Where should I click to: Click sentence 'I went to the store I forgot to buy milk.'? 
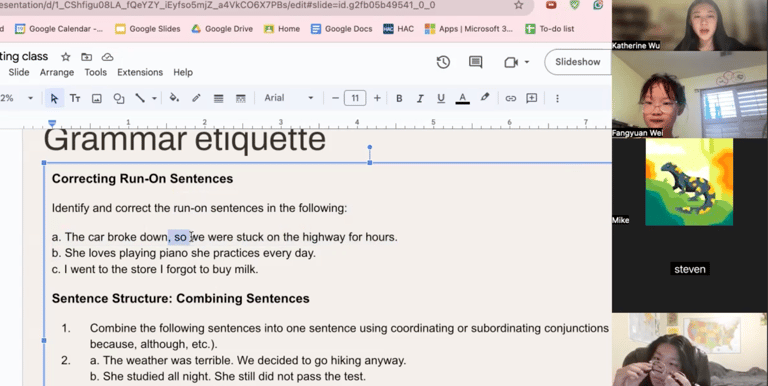click(x=161, y=269)
